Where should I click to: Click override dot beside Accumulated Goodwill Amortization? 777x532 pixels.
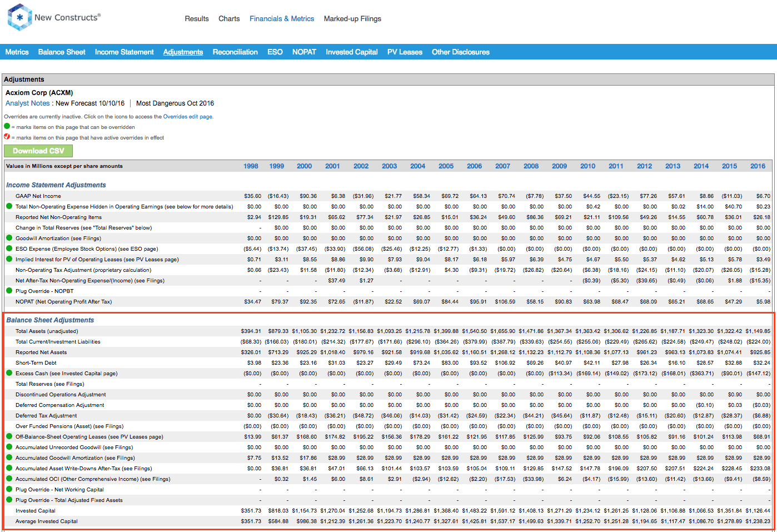pos(9,458)
